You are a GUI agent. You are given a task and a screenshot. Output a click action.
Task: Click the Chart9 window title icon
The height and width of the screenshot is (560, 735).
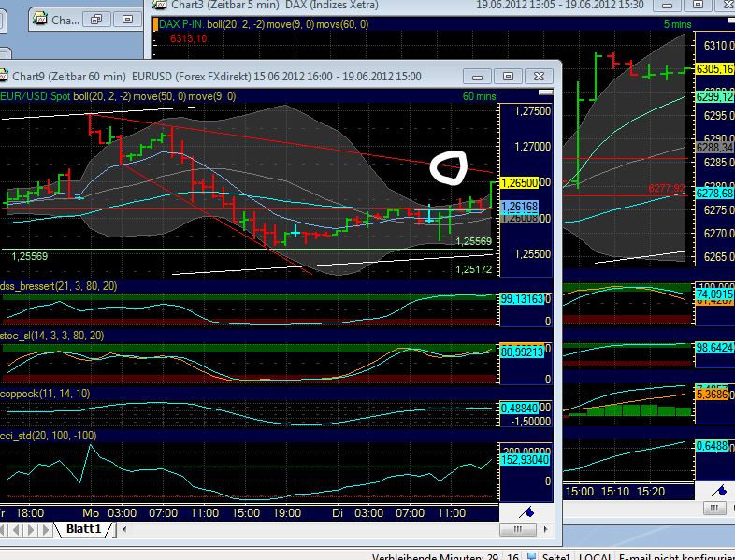tap(4, 75)
